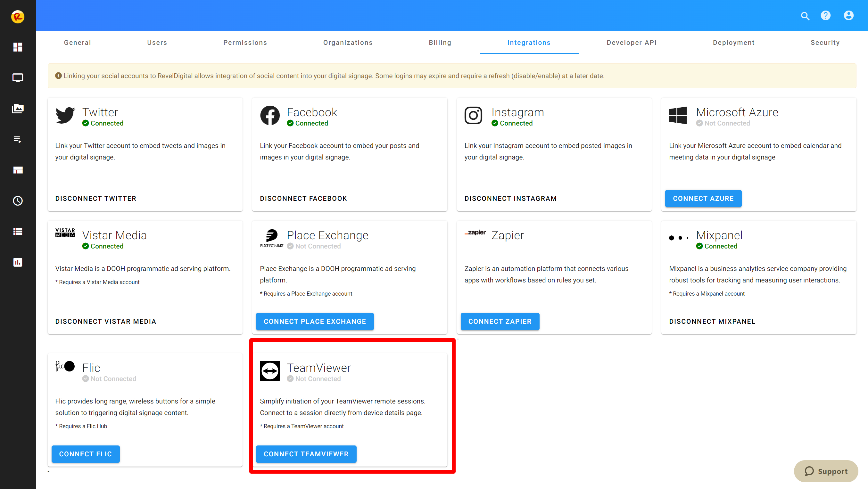Open the dashboard icon in sidebar
868x489 pixels.
[18, 47]
